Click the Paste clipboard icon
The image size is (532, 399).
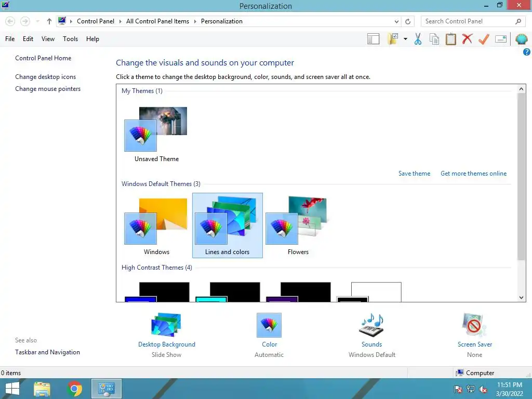point(450,39)
